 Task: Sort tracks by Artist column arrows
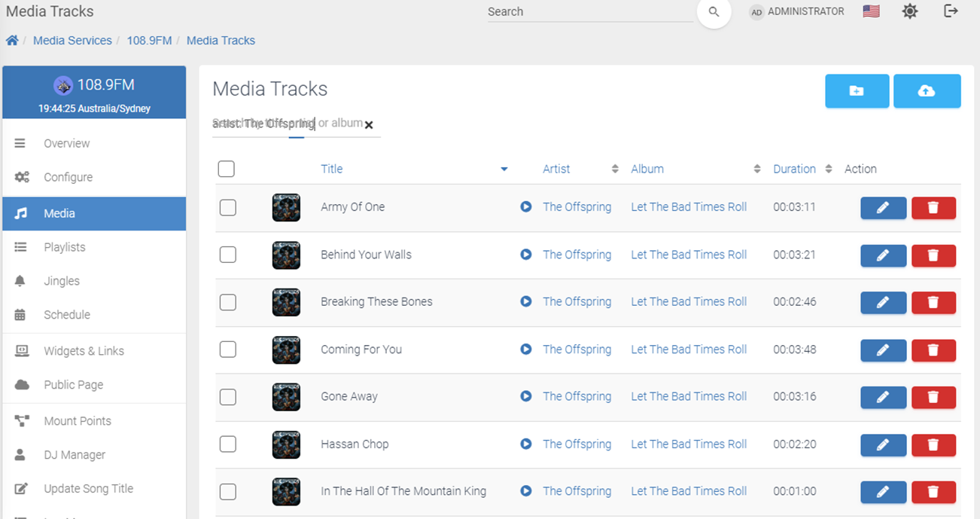[x=615, y=169]
